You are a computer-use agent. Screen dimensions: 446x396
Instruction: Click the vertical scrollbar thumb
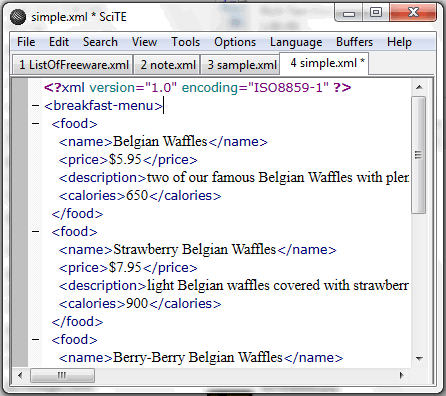(x=419, y=155)
